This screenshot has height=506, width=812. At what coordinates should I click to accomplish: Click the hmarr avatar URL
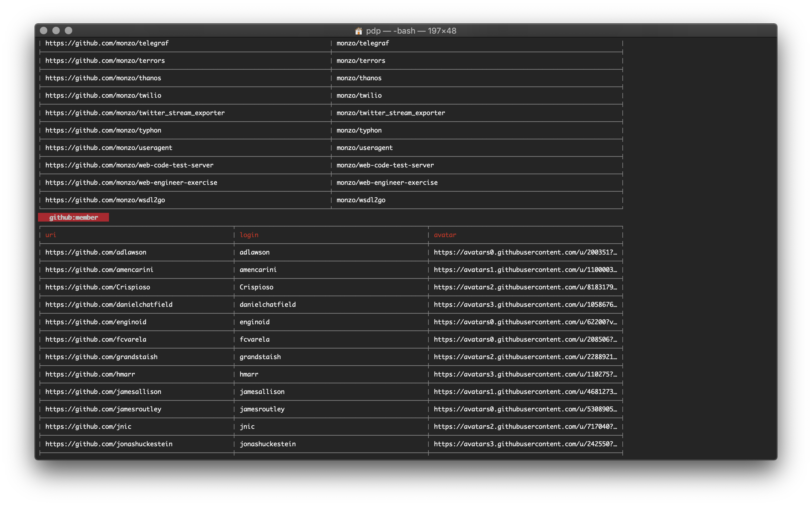point(525,374)
